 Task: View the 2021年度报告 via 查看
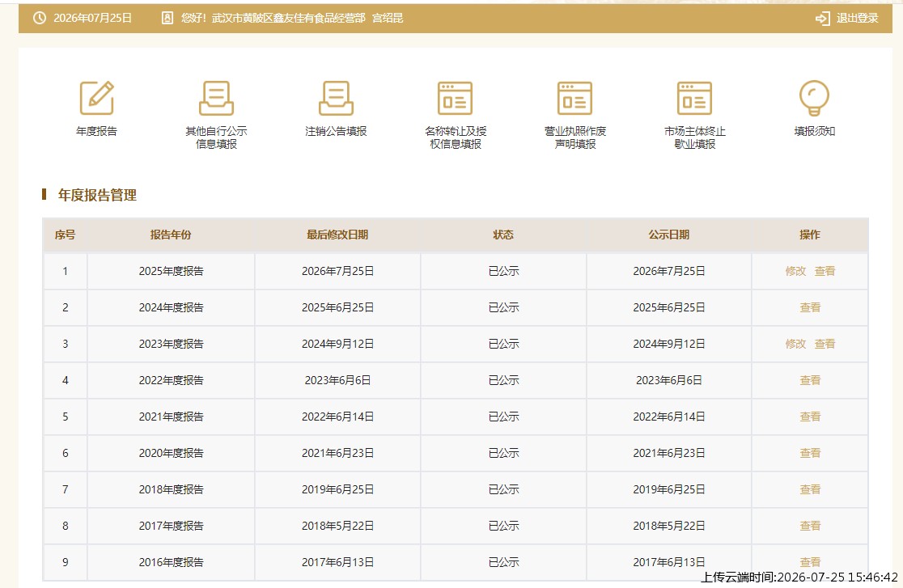810,417
